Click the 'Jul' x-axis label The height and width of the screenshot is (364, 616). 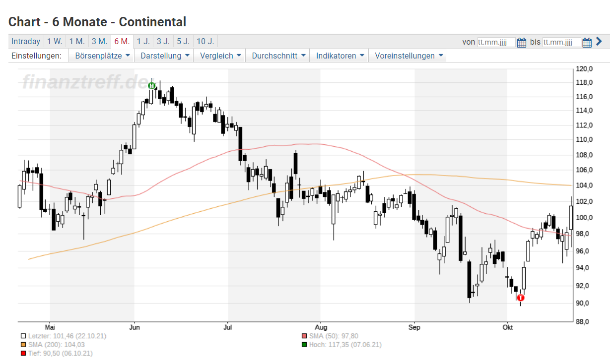pos(228,327)
